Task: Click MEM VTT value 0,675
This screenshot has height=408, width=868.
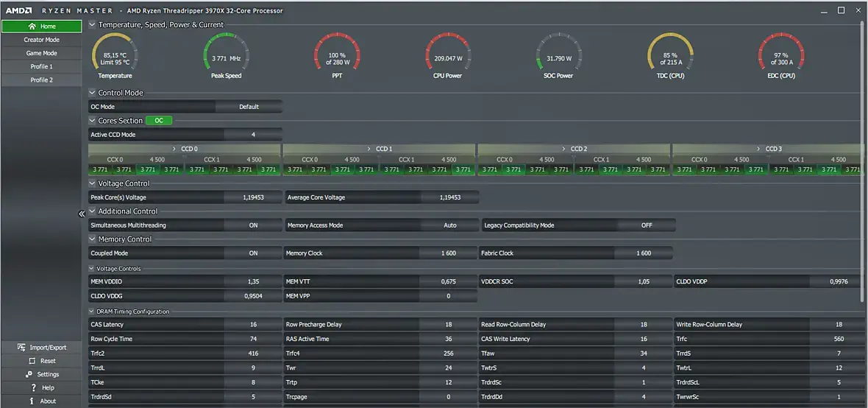Action: (x=449, y=281)
